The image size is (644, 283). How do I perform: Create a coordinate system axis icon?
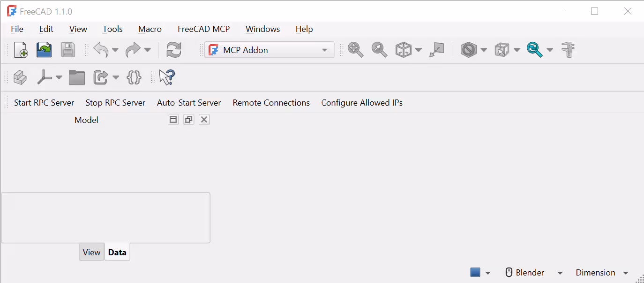point(45,77)
